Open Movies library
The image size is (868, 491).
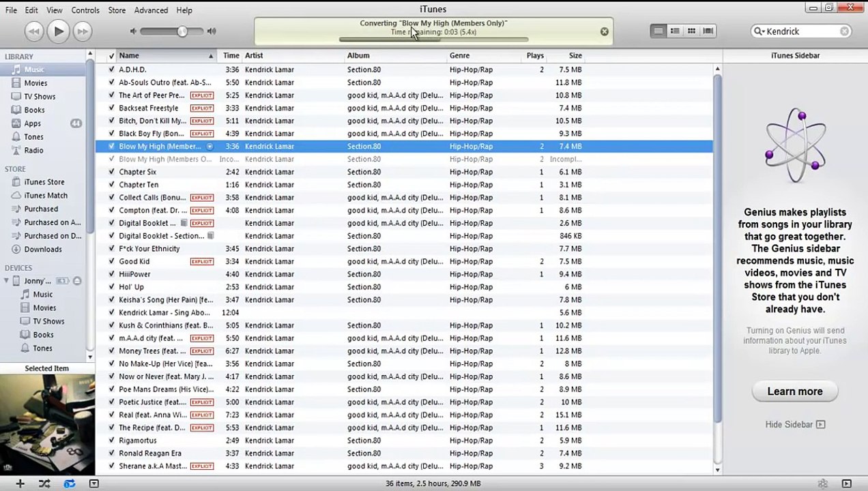[x=35, y=83]
